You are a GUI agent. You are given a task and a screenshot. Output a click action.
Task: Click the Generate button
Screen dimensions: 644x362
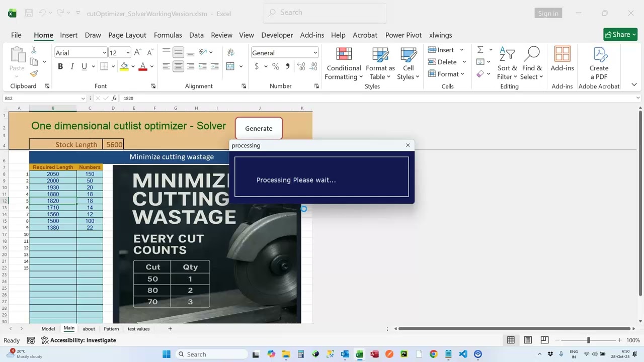(259, 128)
